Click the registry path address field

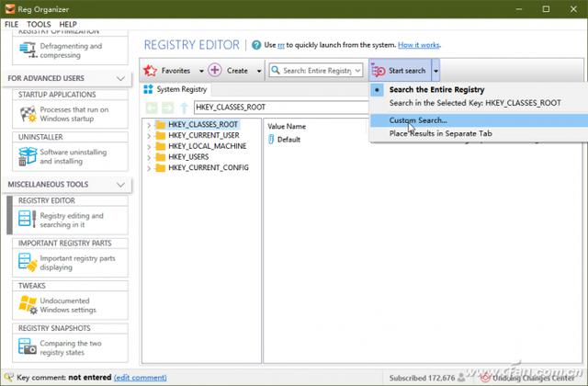[x=276, y=108]
